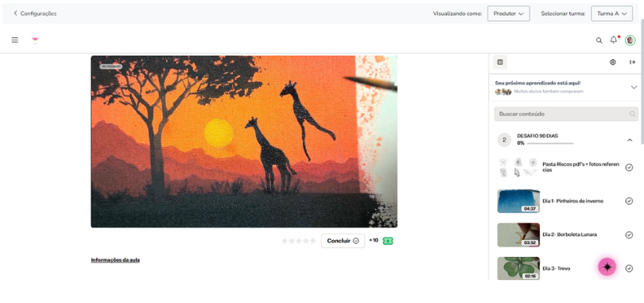
Task: Expand 'Seu próximo aprendizado está aqui!' banner
Action: [x=634, y=87]
